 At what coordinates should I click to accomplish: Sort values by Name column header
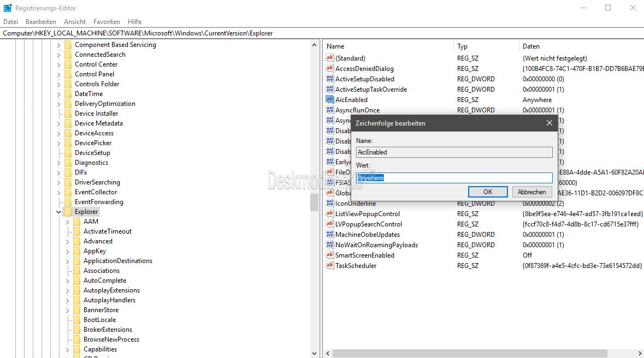point(388,46)
